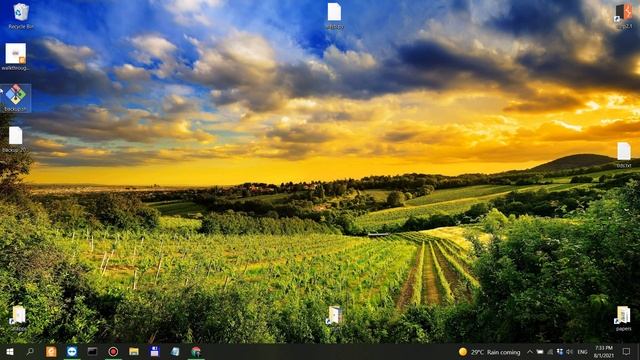Select the bbb.txt file icon on right edge
The height and width of the screenshot is (360, 640).
pyautogui.click(x=624, y=155)
